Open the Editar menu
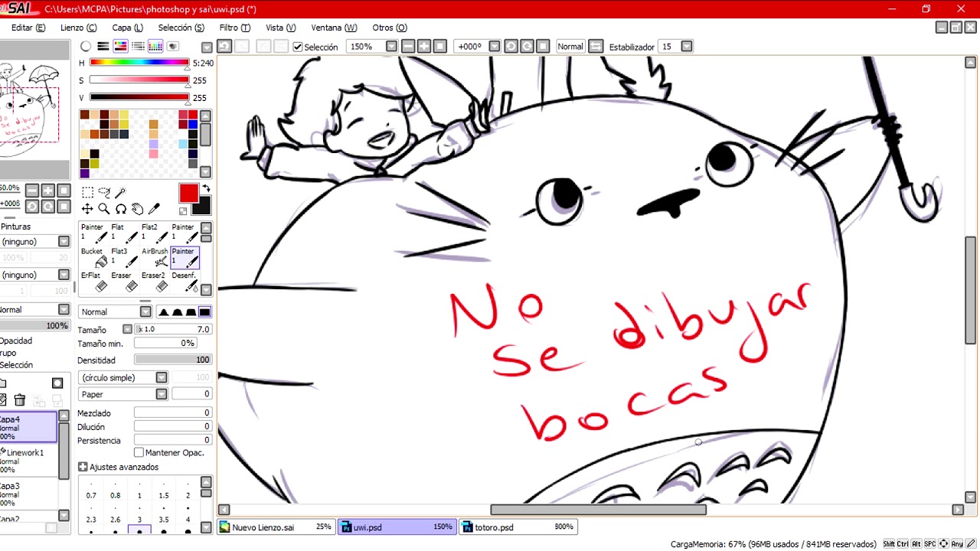 28,28
